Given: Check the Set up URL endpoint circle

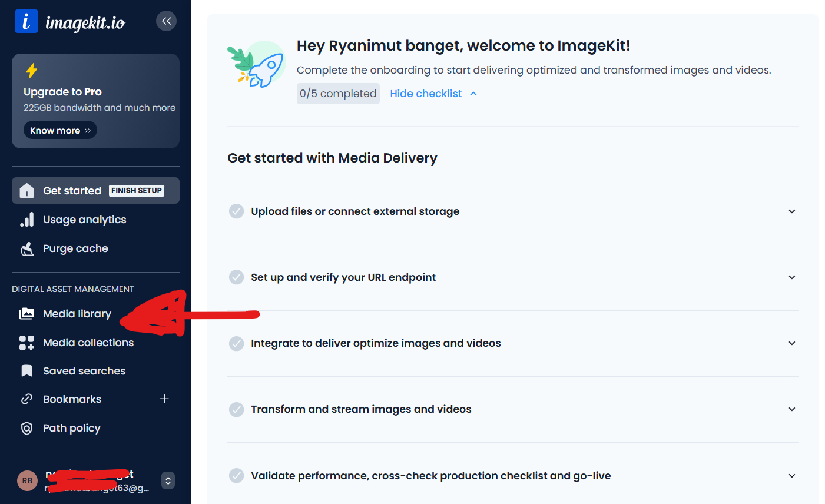Looking at the screenshot, I should point(236,277).
